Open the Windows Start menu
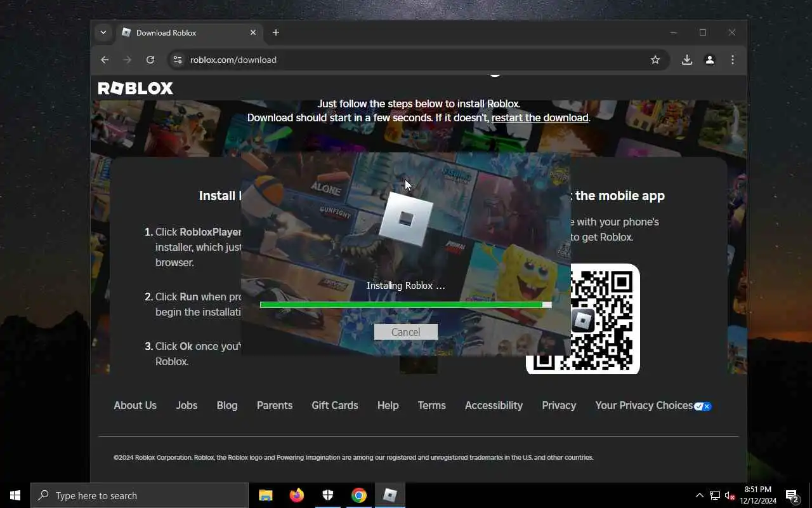812x508 pixels. click(x=15, y=495)
